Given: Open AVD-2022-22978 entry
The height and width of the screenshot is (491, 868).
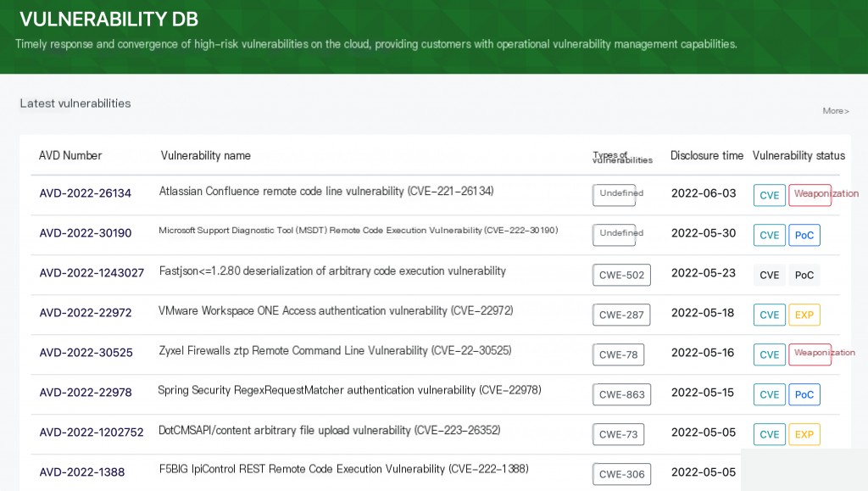Looking at the screenshot, I should (86, 393).
